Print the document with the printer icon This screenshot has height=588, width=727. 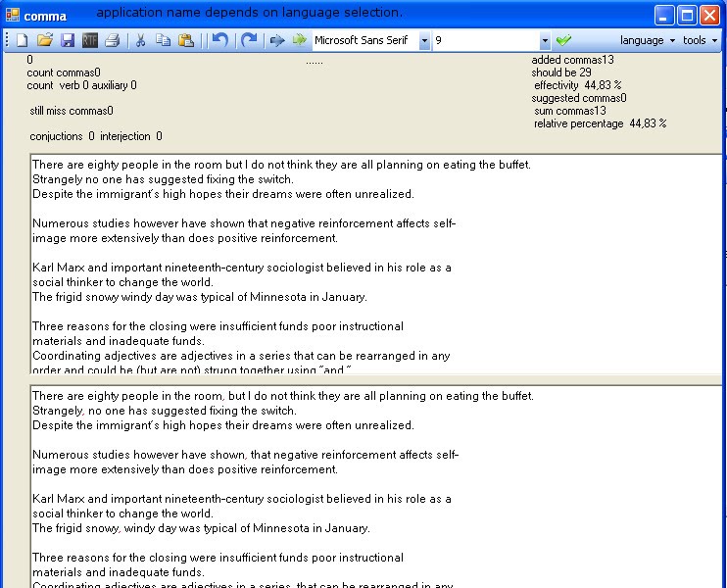click(x=113, y=40)
